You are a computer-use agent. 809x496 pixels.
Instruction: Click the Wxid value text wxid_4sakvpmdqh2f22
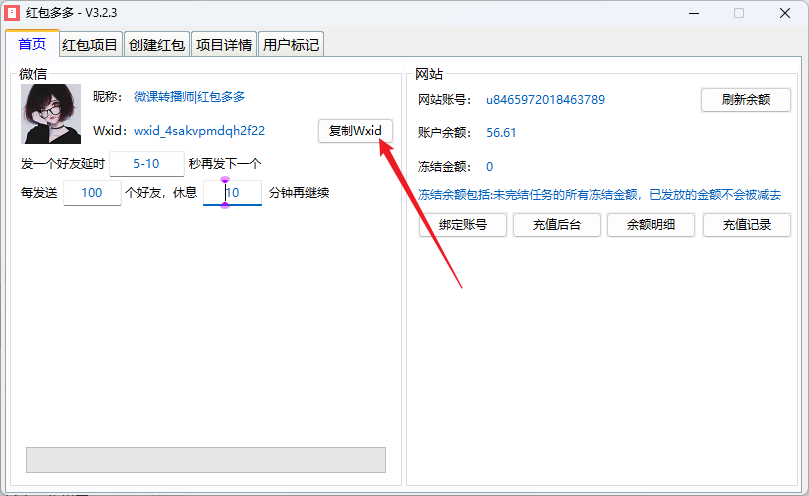pos(199,130)
